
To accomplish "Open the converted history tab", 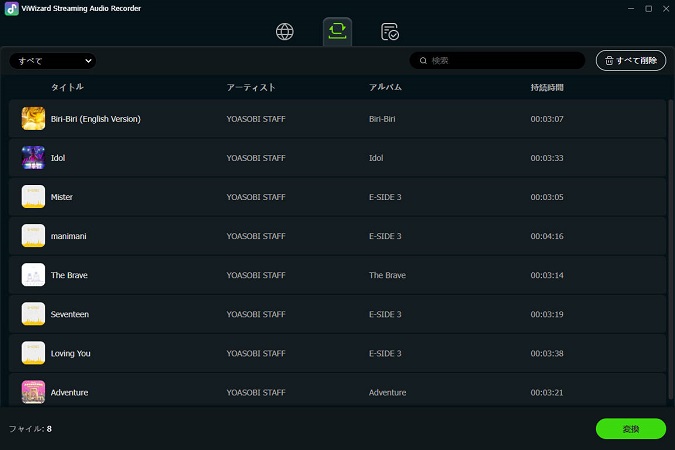I will (390, 31).
